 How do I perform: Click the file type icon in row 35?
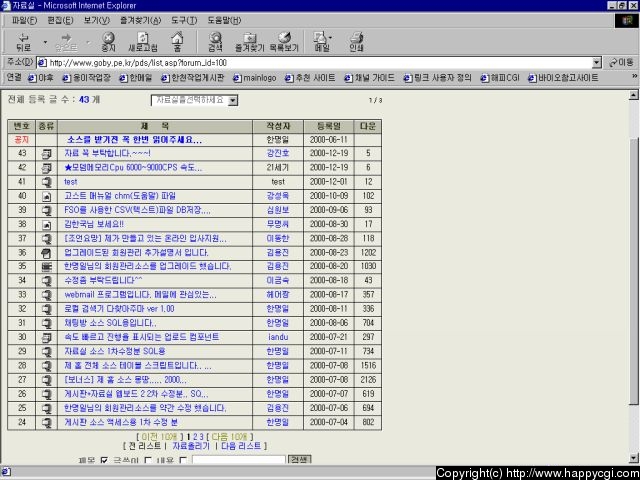(47, 267)
